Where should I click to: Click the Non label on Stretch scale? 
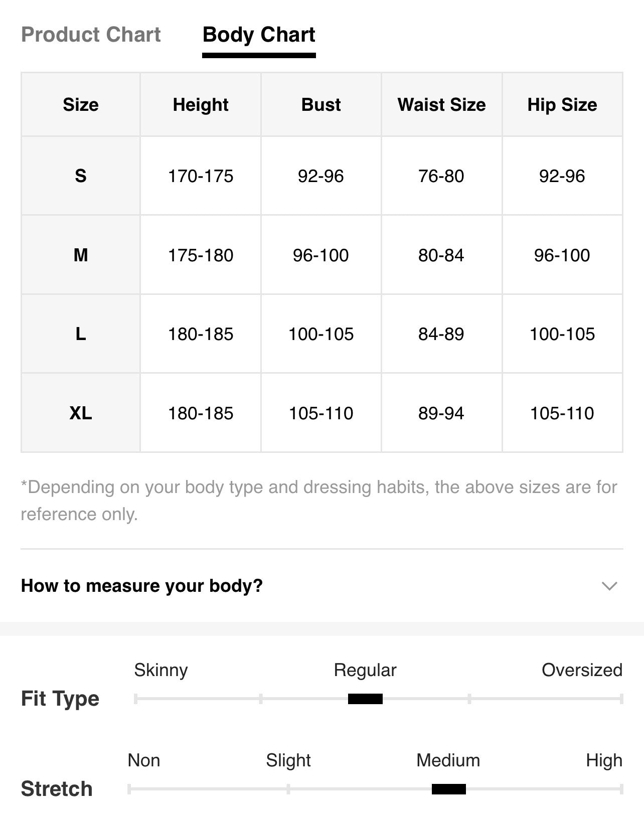click(x=144, y=760)
